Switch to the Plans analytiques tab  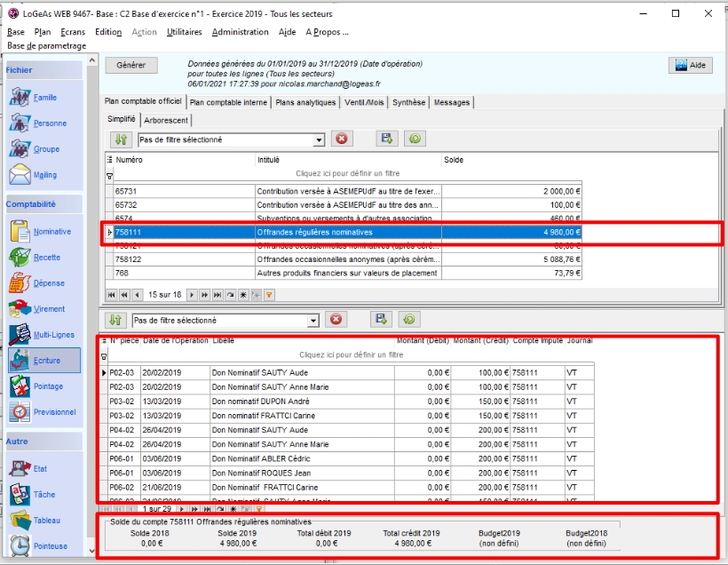click(305, 102)
